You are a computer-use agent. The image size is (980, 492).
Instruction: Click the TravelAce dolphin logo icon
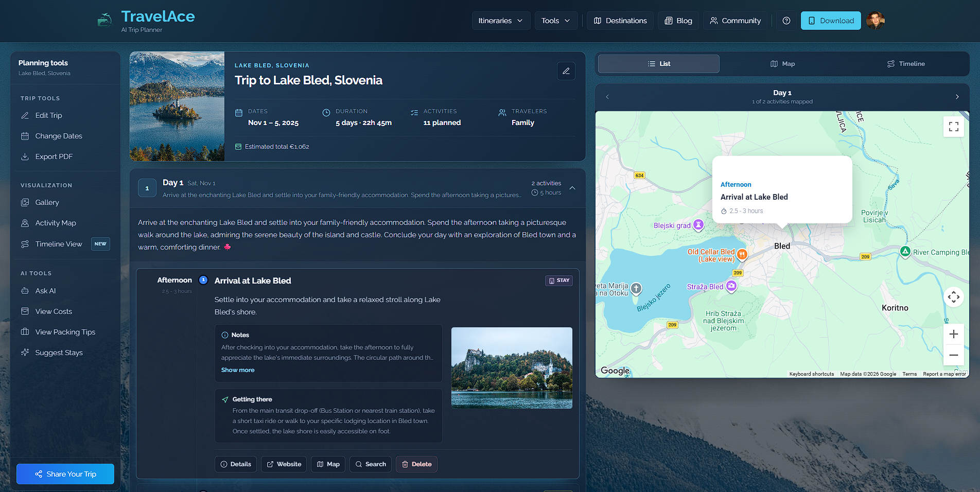pyautogui.click(x=104, y=20)
